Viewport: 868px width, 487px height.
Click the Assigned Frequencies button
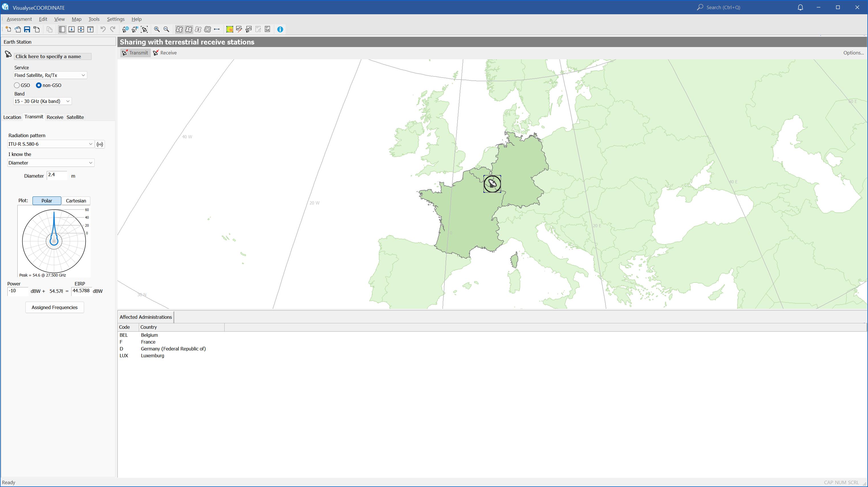(x=54, y=308)
